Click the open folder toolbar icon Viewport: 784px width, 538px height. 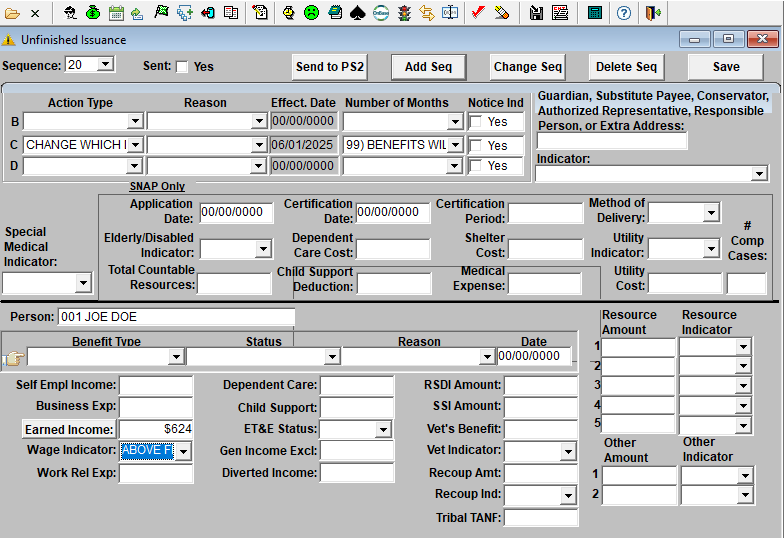click(12, 13)
